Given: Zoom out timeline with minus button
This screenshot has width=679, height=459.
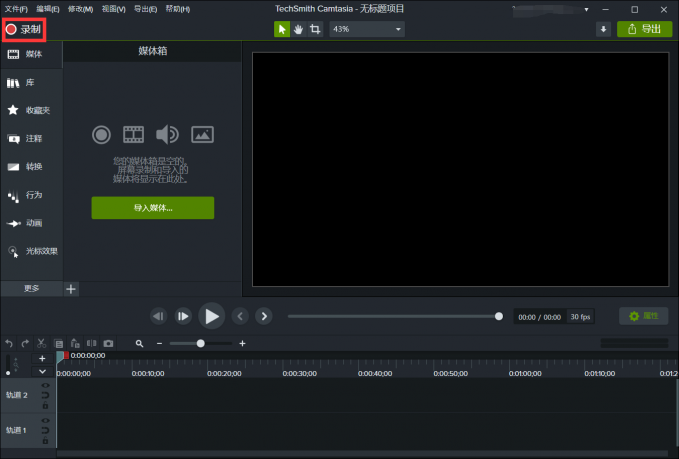Looking at the screenshot, I should pyautogui.click(x=159, y=343).
